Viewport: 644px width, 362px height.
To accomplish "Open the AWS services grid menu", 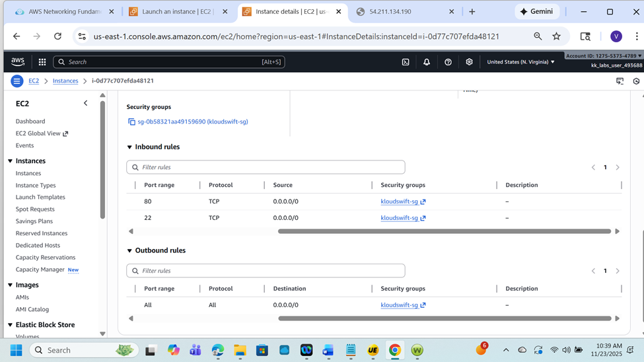I will (x=42, y=62).
